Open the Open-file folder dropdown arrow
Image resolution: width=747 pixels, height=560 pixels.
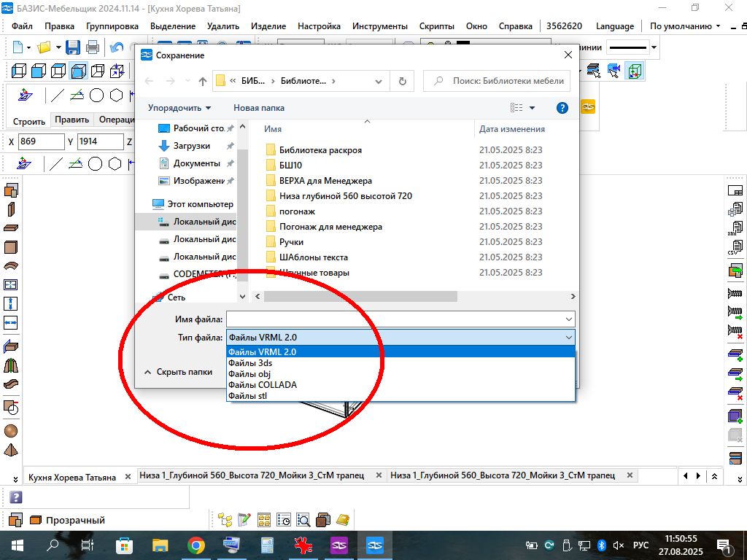click(x=58, y=47)
